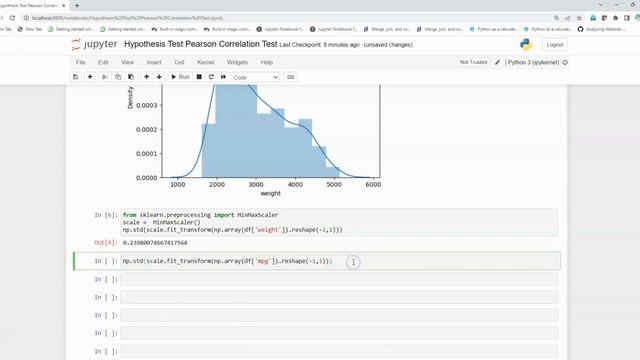
Task: Open the View menu
Action: click(127, 62)
